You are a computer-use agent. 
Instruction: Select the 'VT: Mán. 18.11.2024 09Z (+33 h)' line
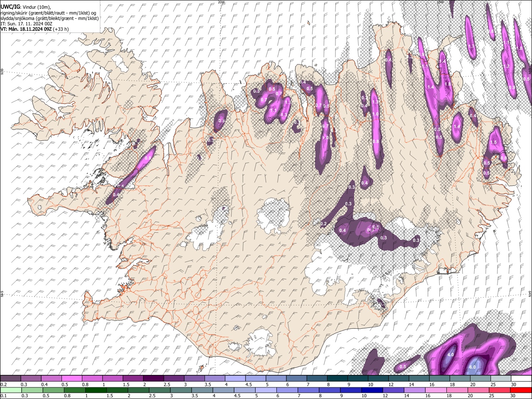(35, 29)
